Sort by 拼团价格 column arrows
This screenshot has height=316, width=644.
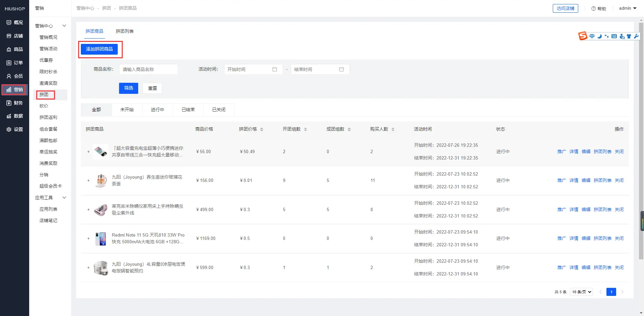pos(262,129)
